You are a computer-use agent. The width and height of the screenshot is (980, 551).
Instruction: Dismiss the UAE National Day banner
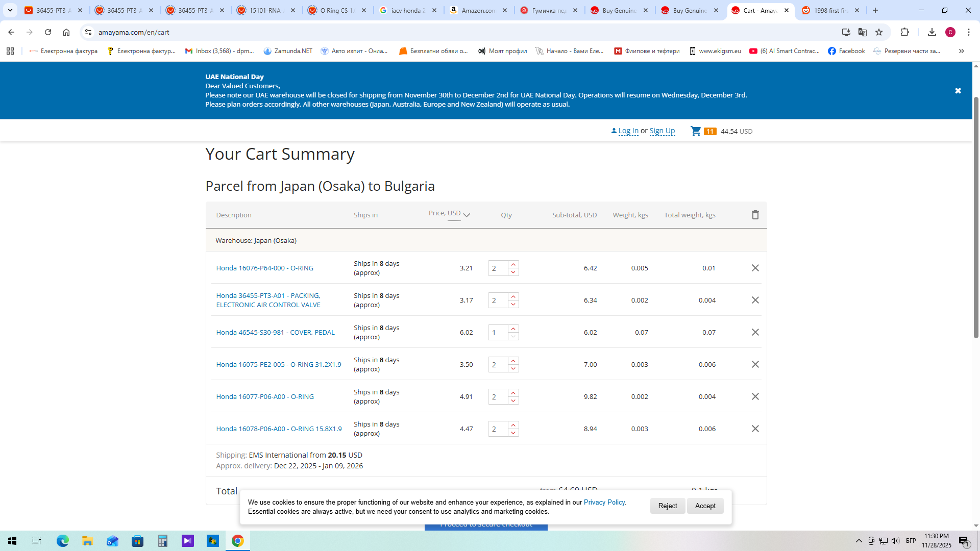pos(958,91)
